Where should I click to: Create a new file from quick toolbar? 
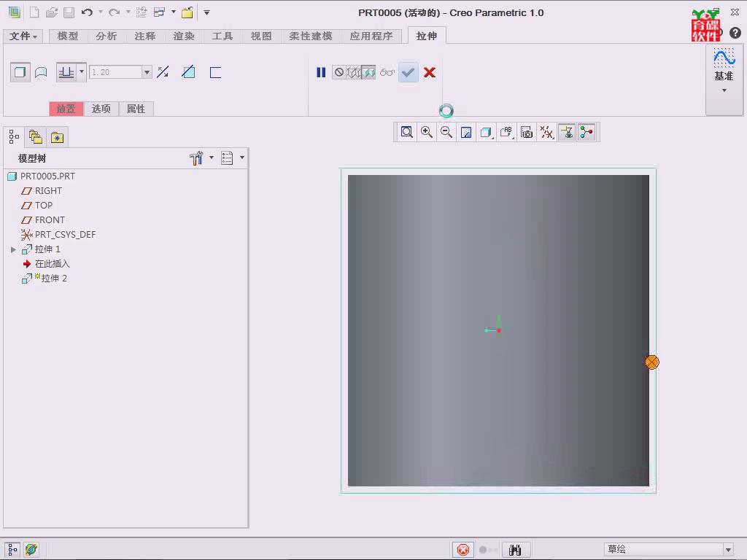[34, 12]
